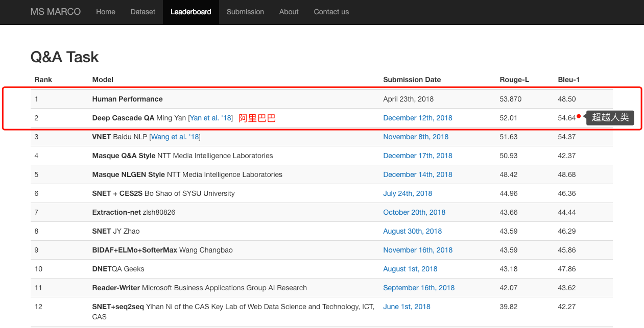The image size is (644, 328).
Task: Click the Bleu-1 value 46.36
Action: point(567,193)
